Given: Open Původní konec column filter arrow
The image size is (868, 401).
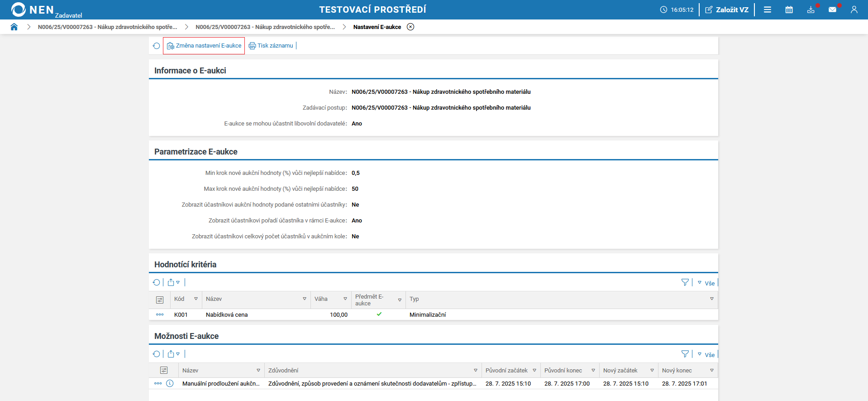Looking at the screenshot, I should coord(593,371).
